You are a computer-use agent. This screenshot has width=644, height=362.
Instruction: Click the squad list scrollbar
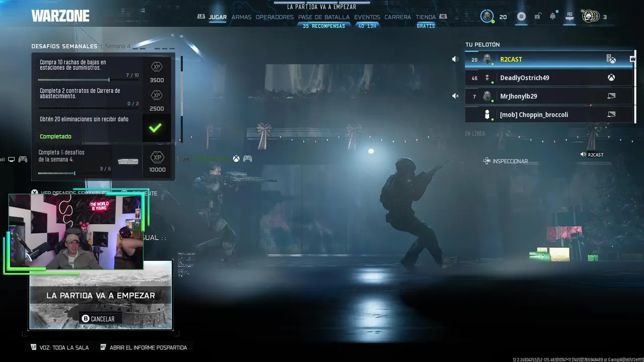click(635, 86)
